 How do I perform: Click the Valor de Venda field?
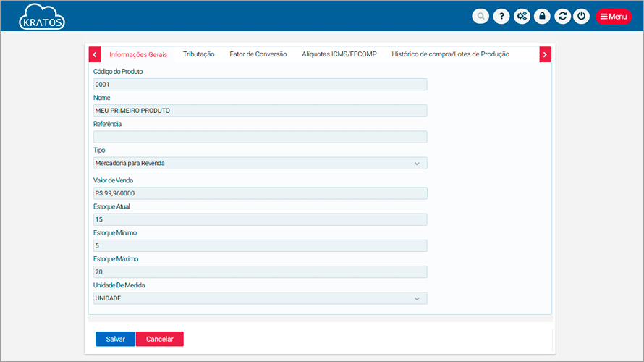(x=260, y=193)
